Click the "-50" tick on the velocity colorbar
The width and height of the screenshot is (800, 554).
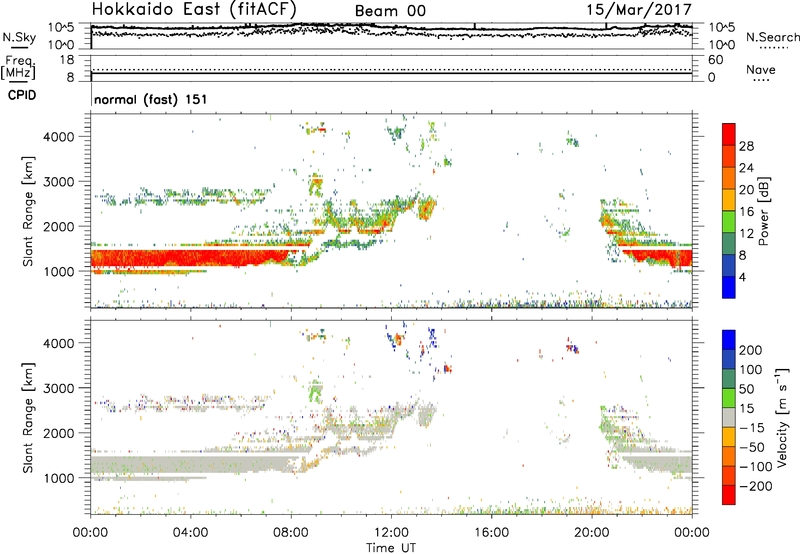point(751,447)
